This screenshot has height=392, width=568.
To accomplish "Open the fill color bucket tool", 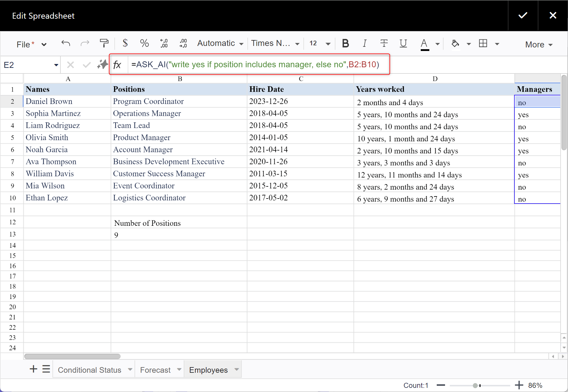I will (455, 44).
